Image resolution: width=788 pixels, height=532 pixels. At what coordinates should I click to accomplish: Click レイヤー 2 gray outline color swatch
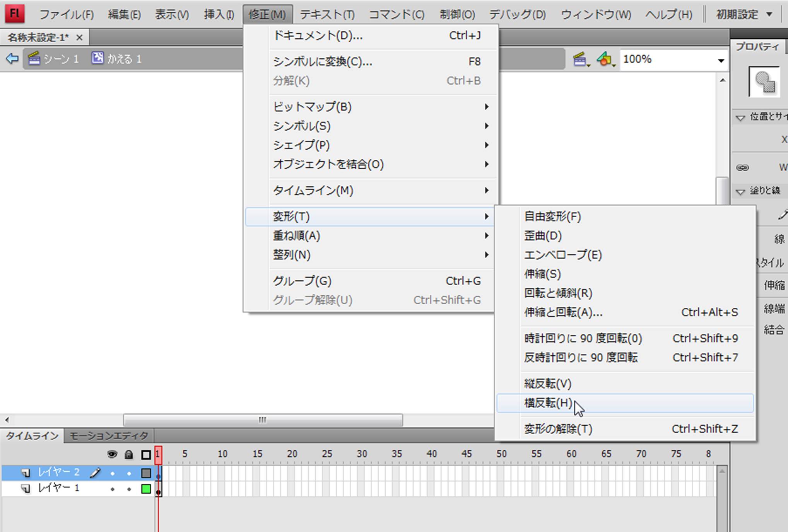point(146,473)
